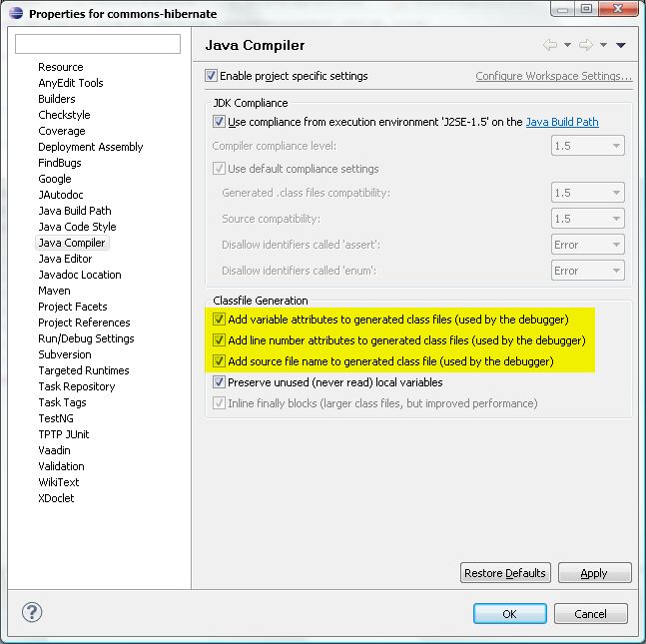Click the Apply button
This screenshot has width=646, height=644.
pos(594,573)
